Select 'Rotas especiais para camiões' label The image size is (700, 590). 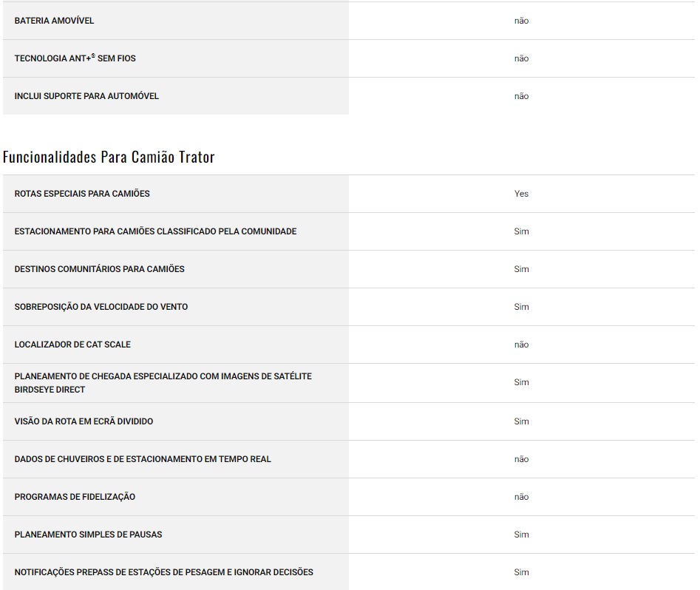click(x=82, y=194)
